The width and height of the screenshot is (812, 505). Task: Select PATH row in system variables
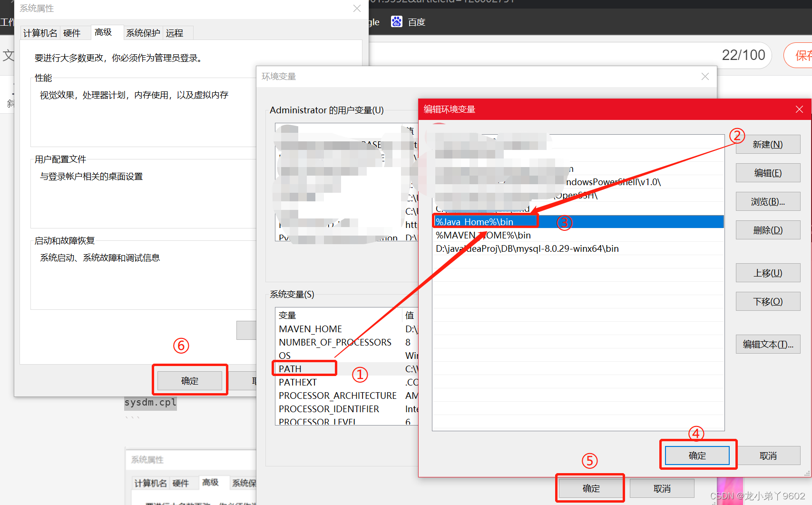click(x=347, y=369)
